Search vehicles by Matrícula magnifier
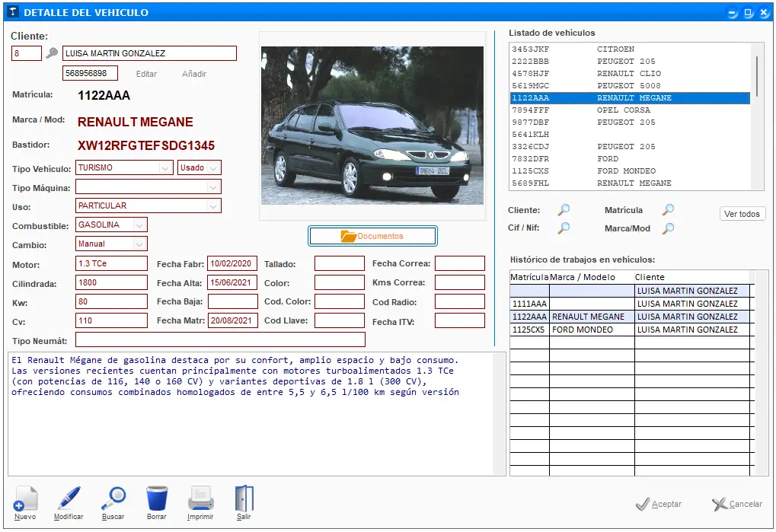Viewport: 776px width, 532px height. tap(668, 209)
